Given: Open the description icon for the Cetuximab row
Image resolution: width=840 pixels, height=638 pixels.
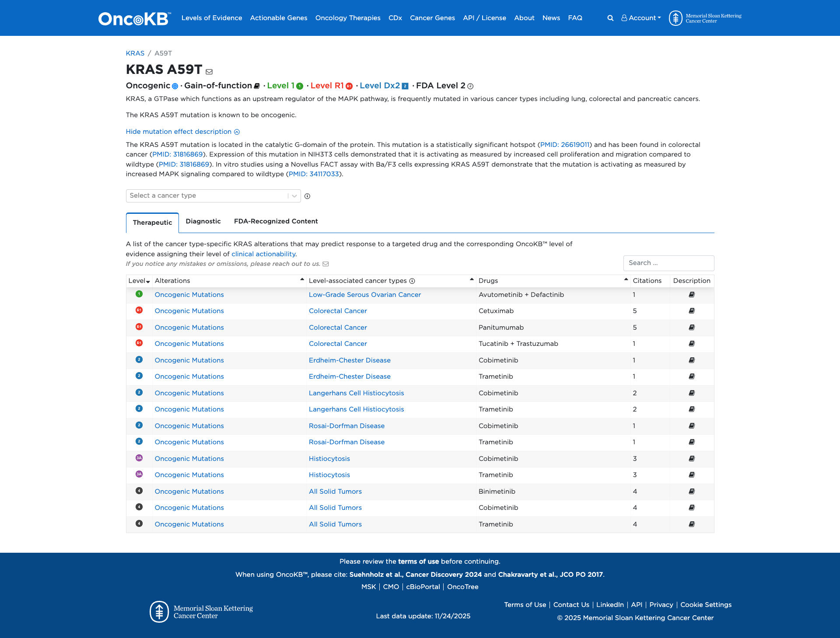Looking at the screenshot, I should [x=691, y=311].
